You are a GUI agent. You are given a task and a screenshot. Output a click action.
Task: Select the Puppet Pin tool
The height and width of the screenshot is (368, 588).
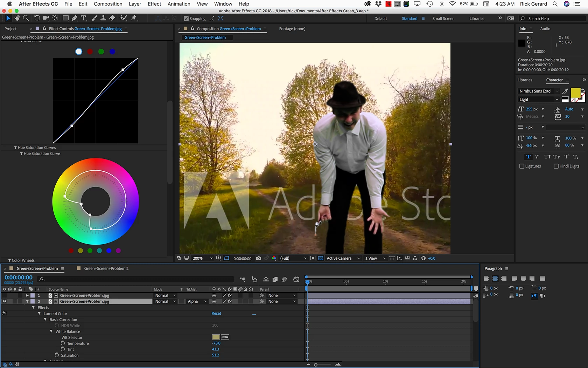tap(134, 18)
